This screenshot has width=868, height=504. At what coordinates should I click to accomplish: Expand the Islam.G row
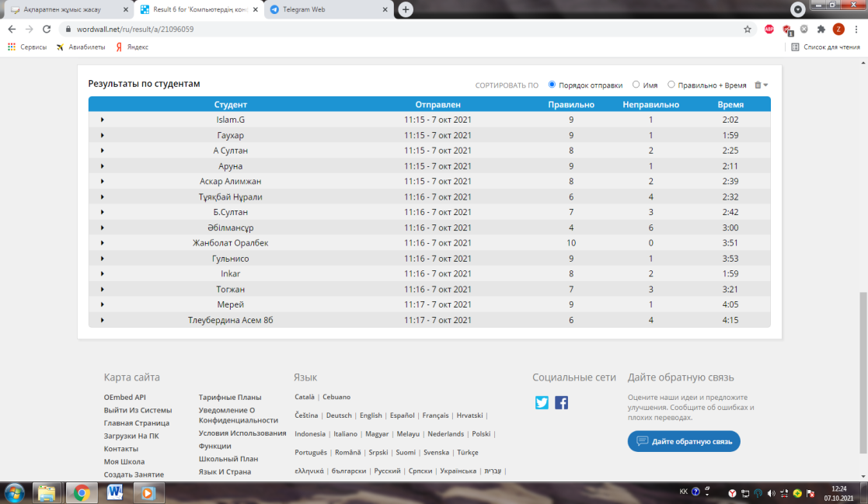103,120
